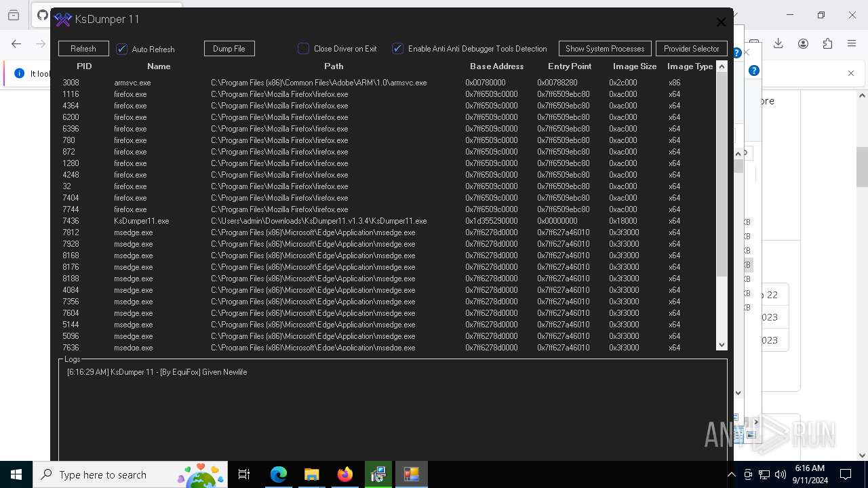Click the Refresh button in KsDumper
The width and height of the screenshot is (868, 488).
(83, 49)
